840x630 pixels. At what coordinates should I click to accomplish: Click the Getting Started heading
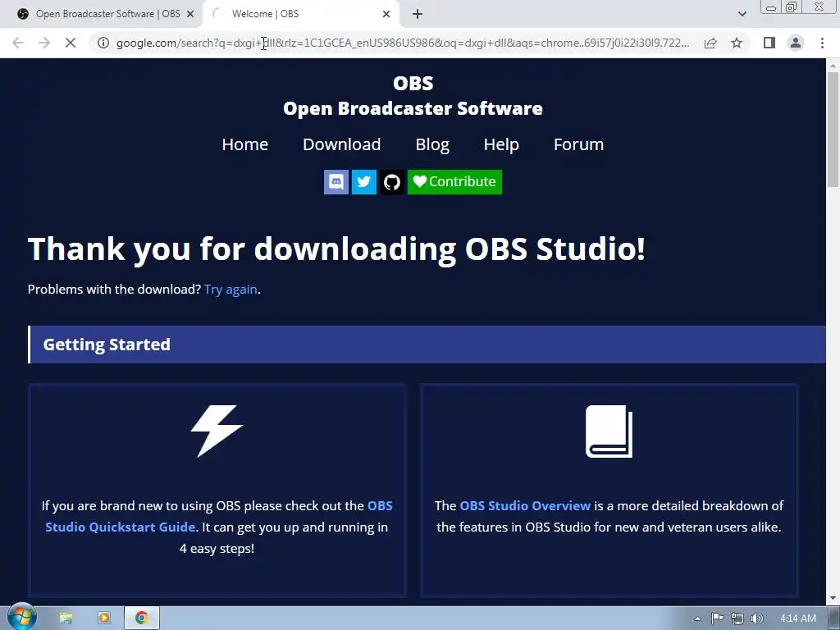coord(107,345)
